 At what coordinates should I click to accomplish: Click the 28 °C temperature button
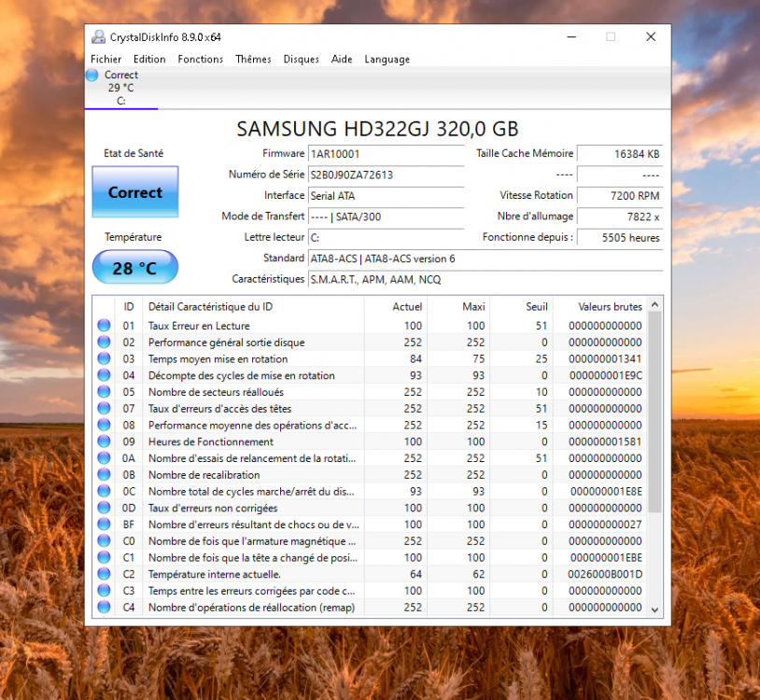135,267
